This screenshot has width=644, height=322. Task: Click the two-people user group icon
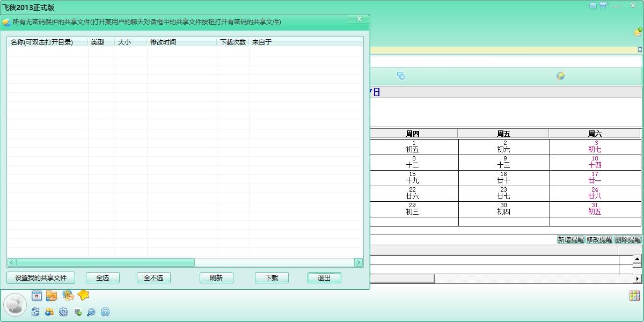point(49,312)
